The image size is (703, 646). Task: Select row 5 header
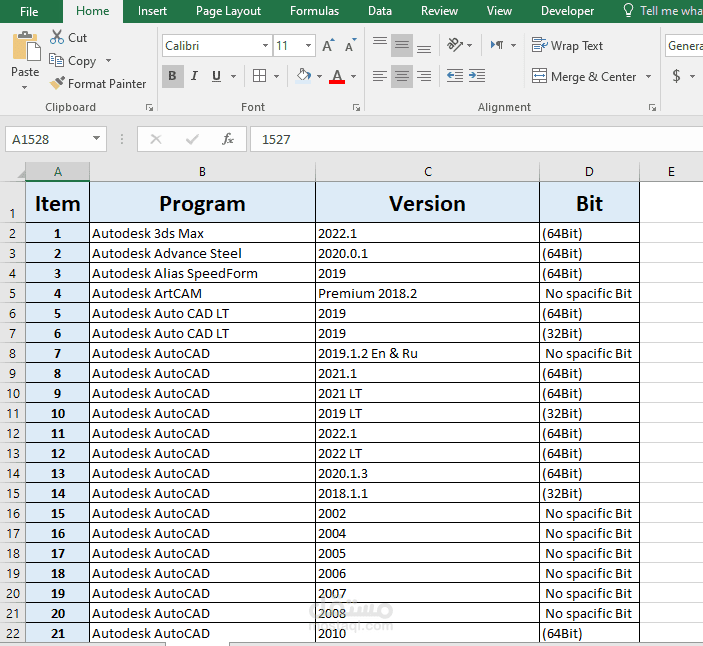[x=13, y=294]
